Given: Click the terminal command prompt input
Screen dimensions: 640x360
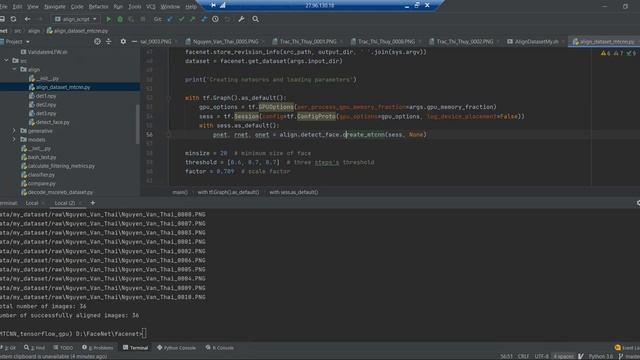Looking at the screenshot, I should 144,333.
